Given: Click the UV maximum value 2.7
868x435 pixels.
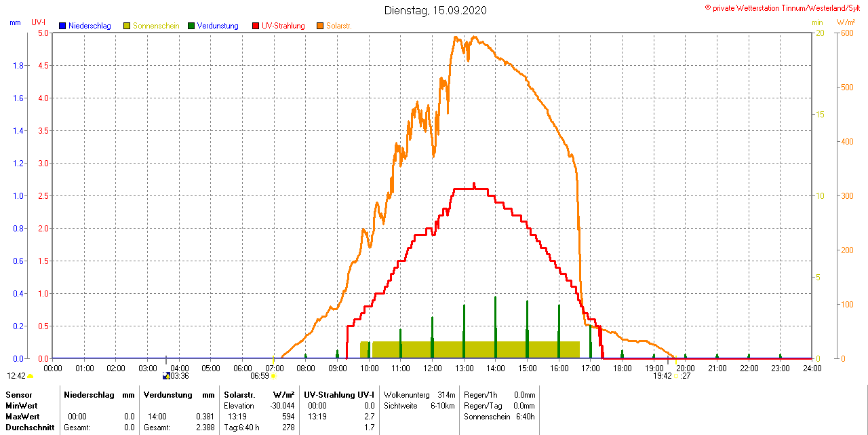Looking at the screenshot, I should point(370,416).
